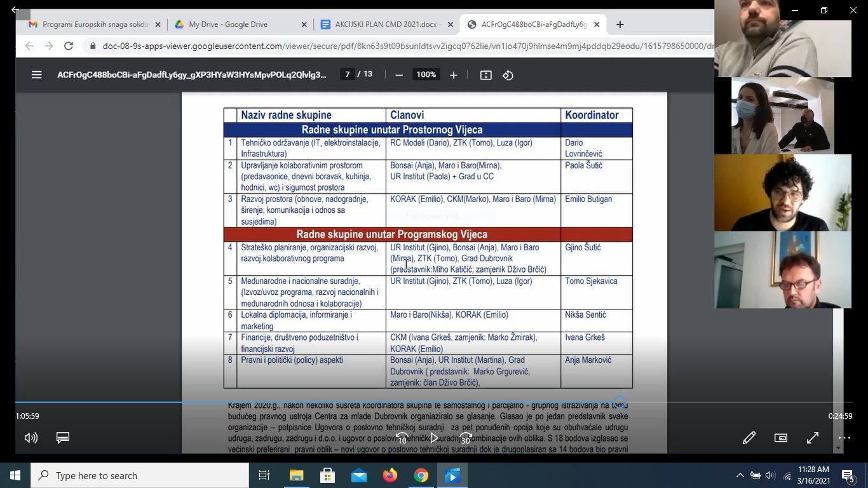The image size is (868, 488).
Task: Open the Mail app from the taskbar
Action: (359, 475)
